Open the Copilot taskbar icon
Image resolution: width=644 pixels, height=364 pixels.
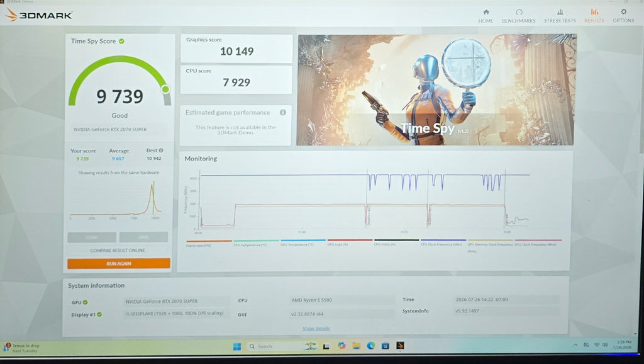341,346
